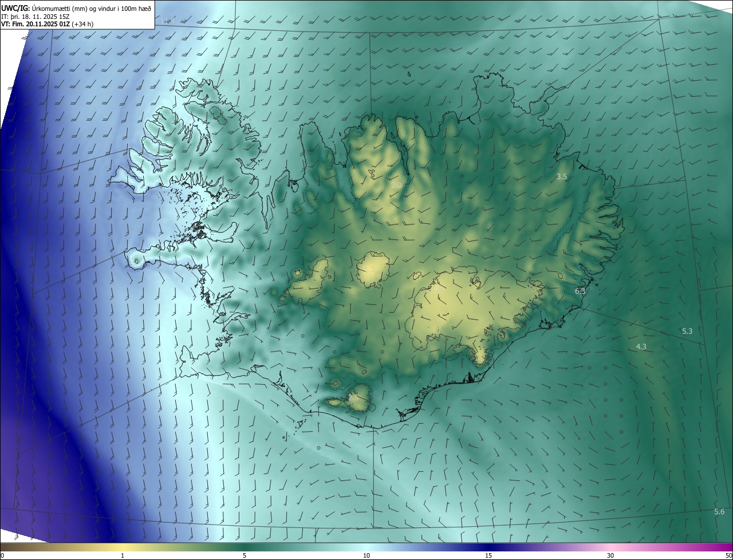Click the '2.5' value label on the southern glacier
733x560 pixels.
coord(353,396)
